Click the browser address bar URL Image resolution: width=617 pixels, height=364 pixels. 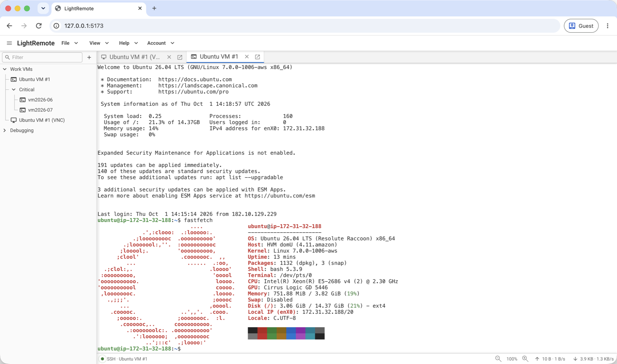[x=84, y=26]
